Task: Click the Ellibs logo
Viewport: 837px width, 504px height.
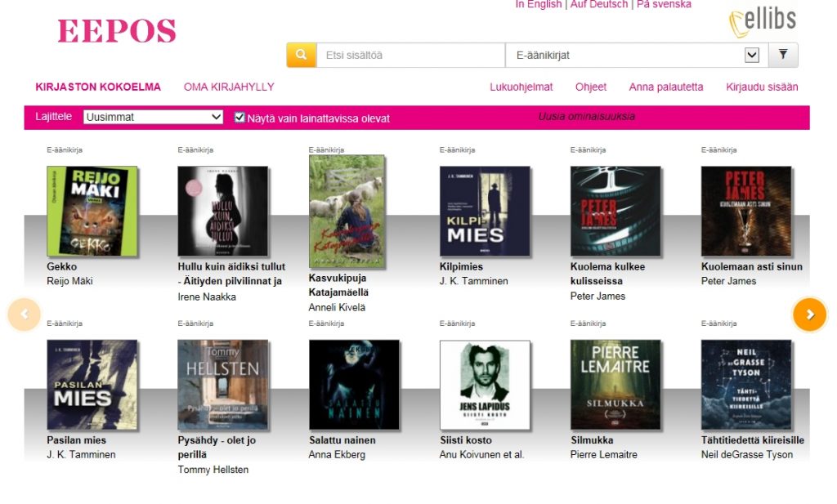Action: (762, 22)
